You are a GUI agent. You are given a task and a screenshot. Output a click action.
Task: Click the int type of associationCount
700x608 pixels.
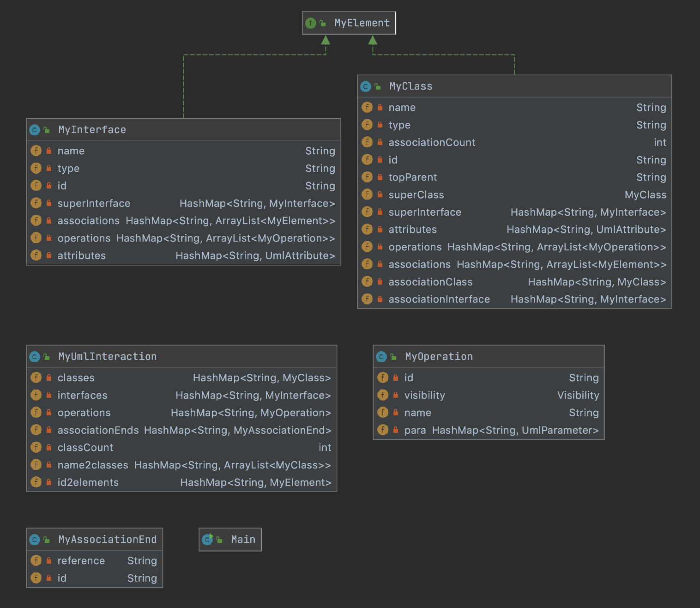pos(660,142)
